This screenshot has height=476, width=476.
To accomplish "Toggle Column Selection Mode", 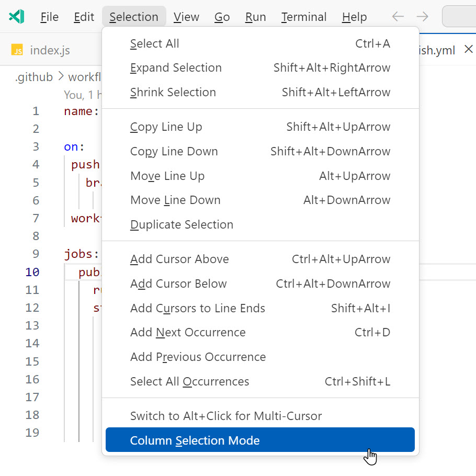I will point(260,440).
